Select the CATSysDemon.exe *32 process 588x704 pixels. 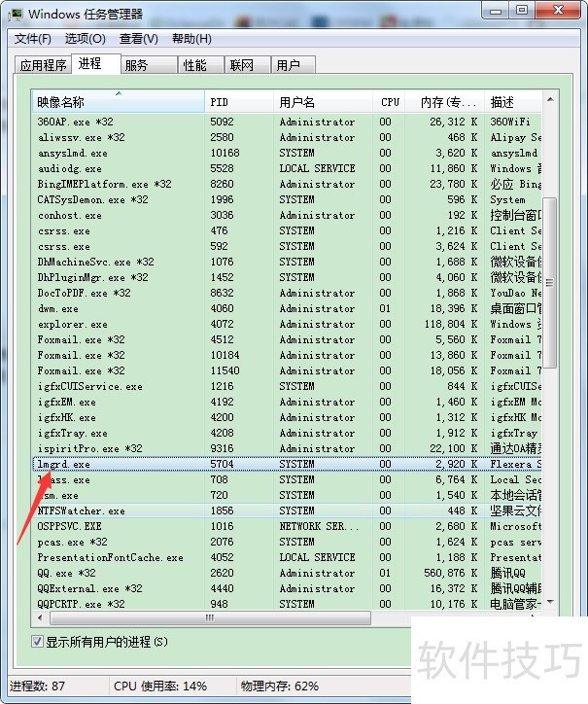pyautogui.click(x=287, y=199)
